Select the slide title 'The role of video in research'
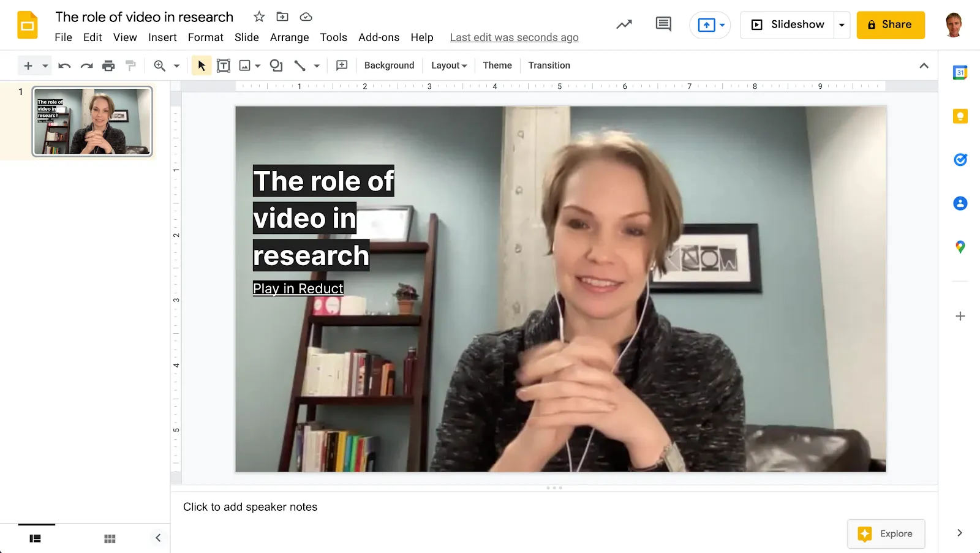 point(323,218)
